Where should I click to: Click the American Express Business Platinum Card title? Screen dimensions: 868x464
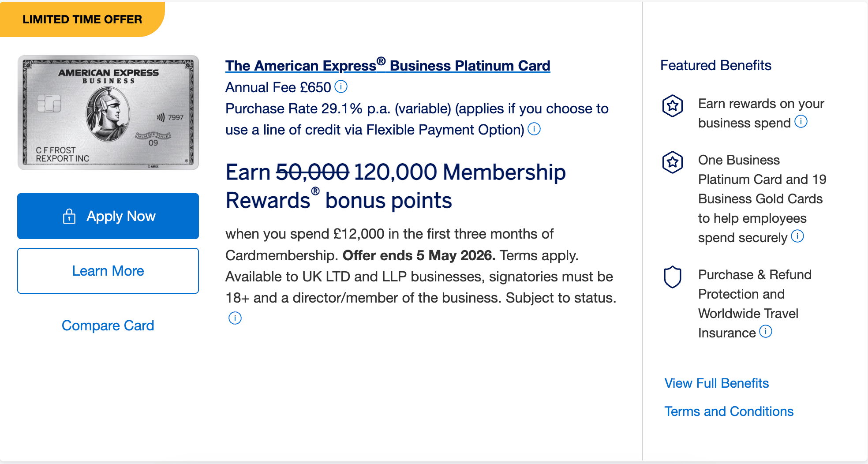[387, 65]
